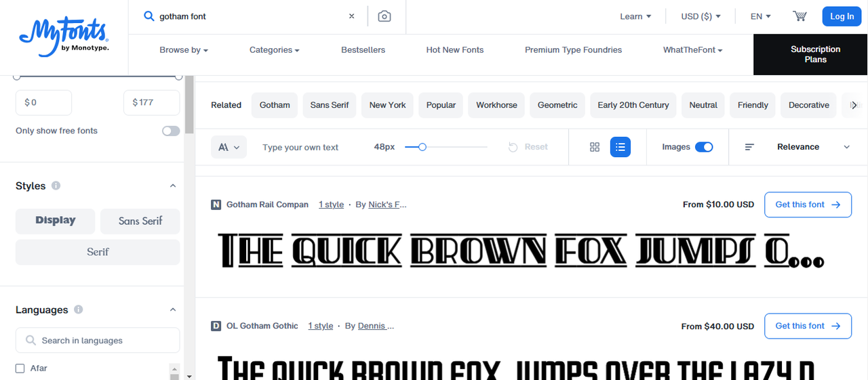Expand the Categories menu

point(274,50)
